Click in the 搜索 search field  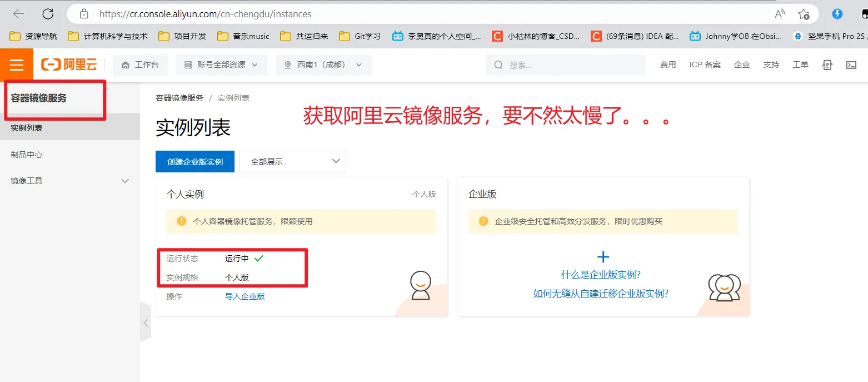pyautogui.click(x=566, y=65)
